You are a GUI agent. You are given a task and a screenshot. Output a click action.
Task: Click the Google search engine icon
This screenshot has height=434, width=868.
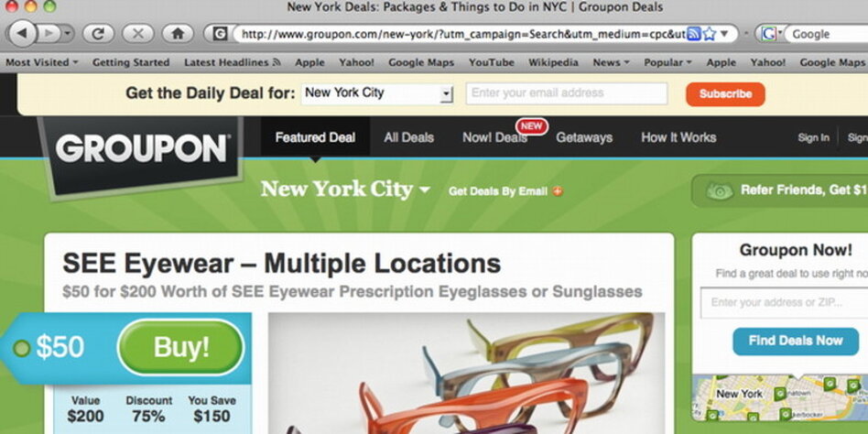[768, 34]
